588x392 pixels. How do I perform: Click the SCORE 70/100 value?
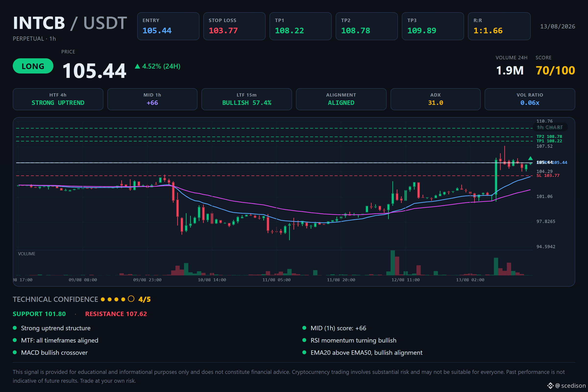coord(555,71)
